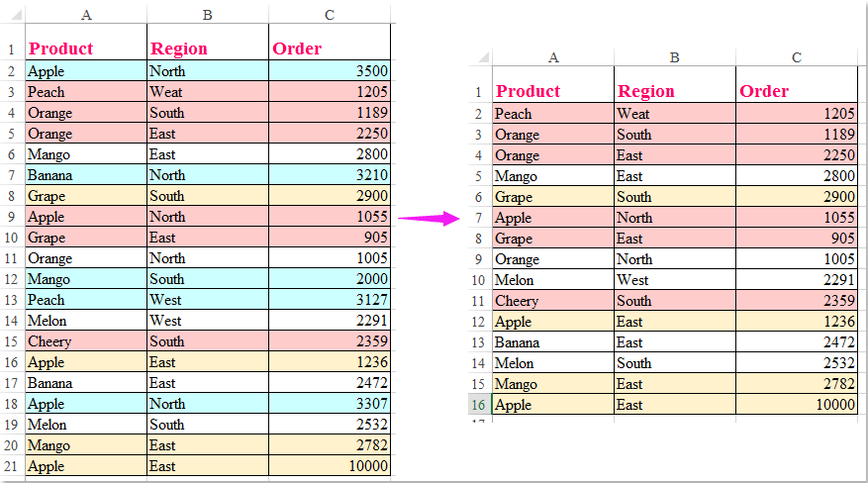This screenshot has width=868, height=483.
Task: Click the pink arrow between the tables
Action: [x=429, y=219]
